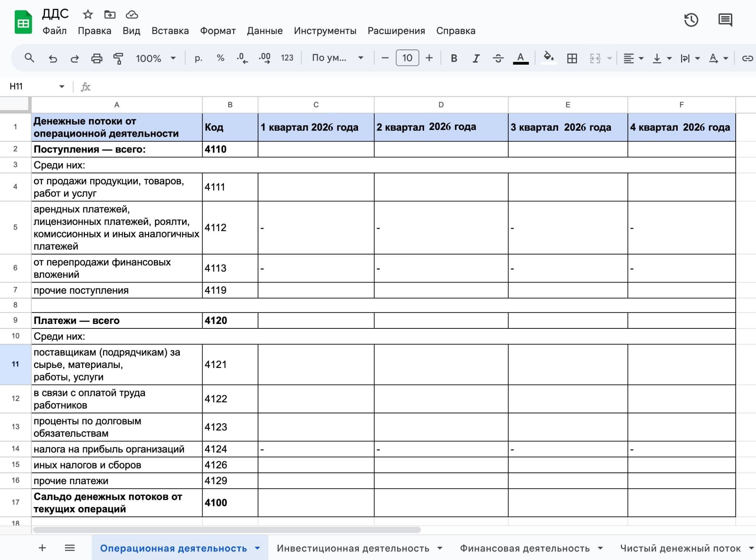Open the 100% zoom dropdown
Viewport: 756px width, 560px height.
155,58
